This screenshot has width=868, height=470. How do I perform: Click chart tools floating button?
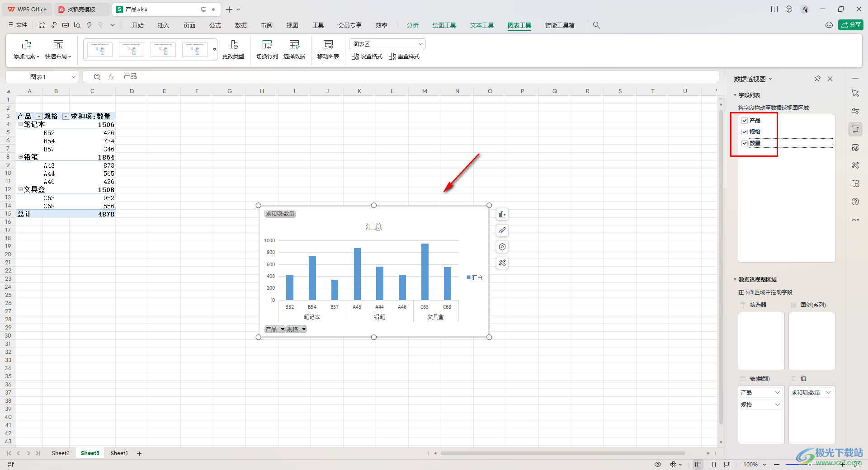502,263
